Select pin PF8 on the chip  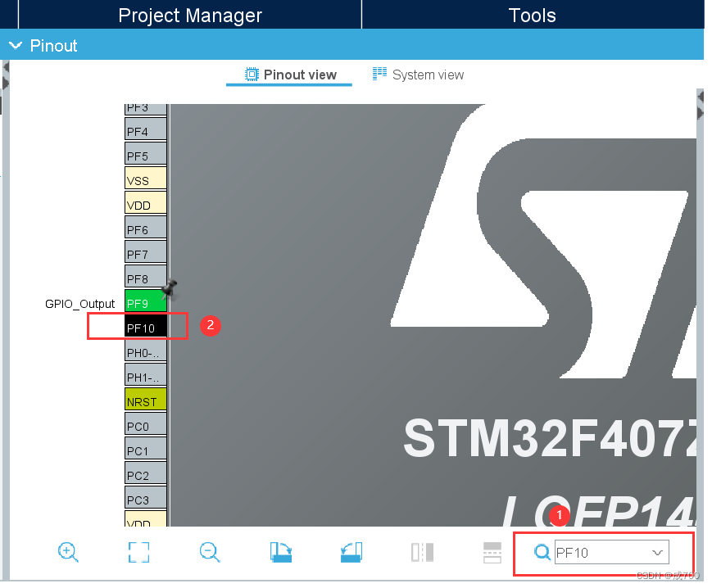click(x=146, y=276)
